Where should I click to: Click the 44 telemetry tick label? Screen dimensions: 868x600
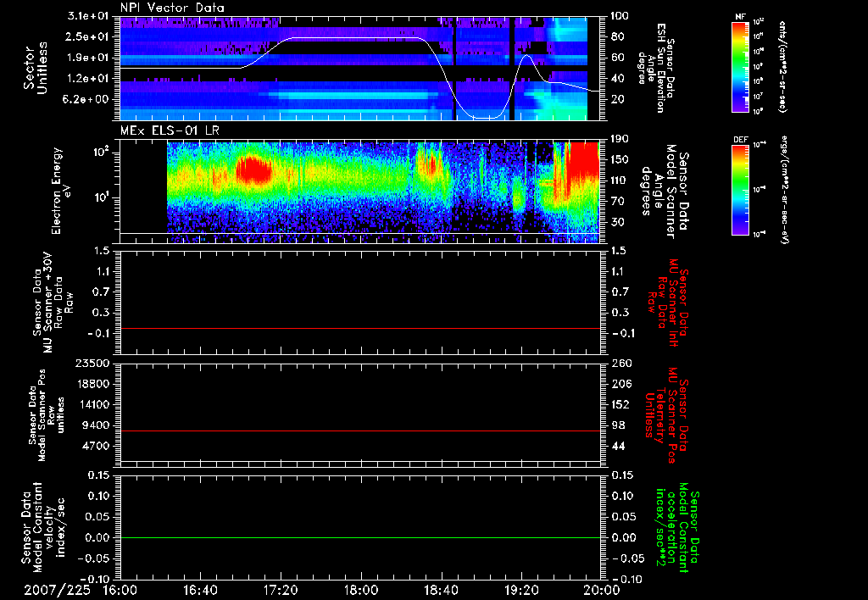pyautogui.click(x=618, y=446)
